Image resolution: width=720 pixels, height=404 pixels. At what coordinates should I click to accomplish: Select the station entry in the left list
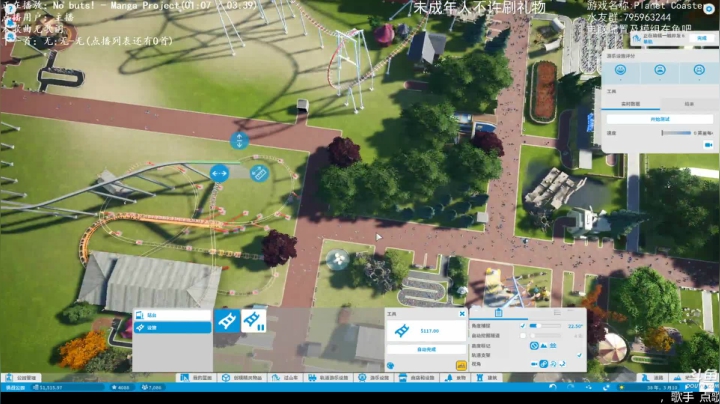click(x=172, y=315)
